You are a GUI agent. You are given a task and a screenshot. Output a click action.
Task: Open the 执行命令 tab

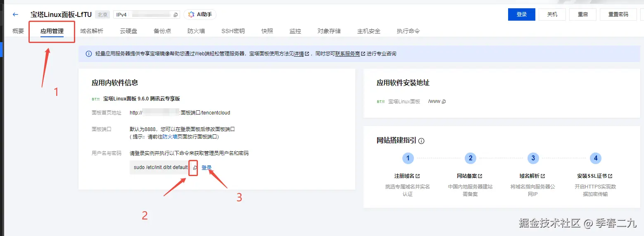(x=409, y=31)
